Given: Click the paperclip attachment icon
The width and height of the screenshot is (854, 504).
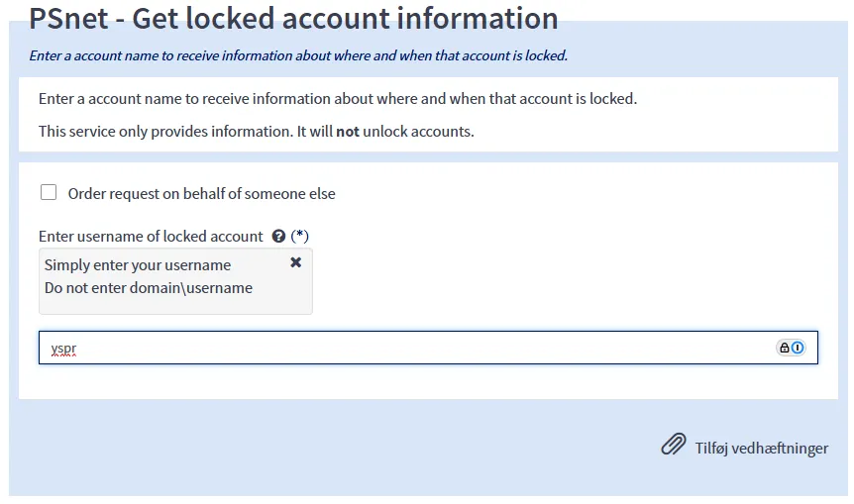Looking at the screenshot, I should 674,445.
